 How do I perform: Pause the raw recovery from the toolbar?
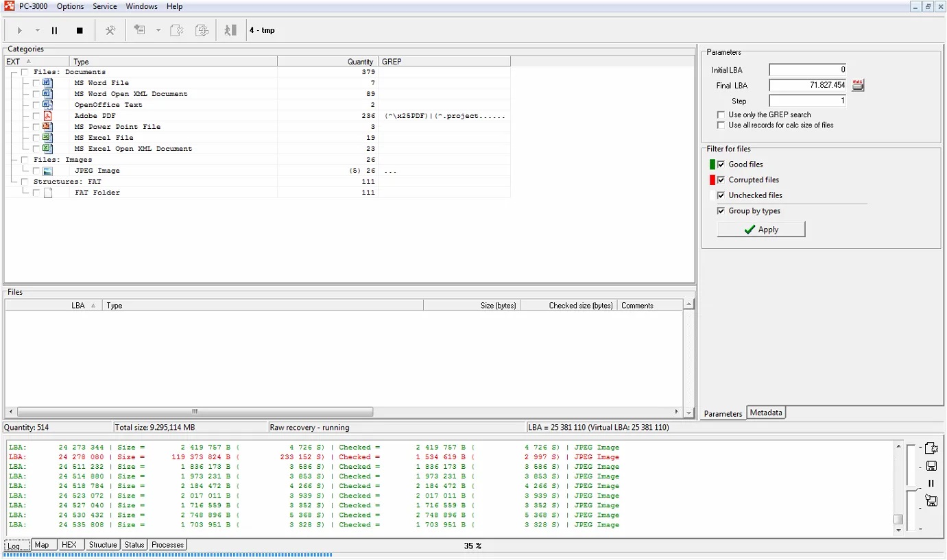(x=55, y=31)
